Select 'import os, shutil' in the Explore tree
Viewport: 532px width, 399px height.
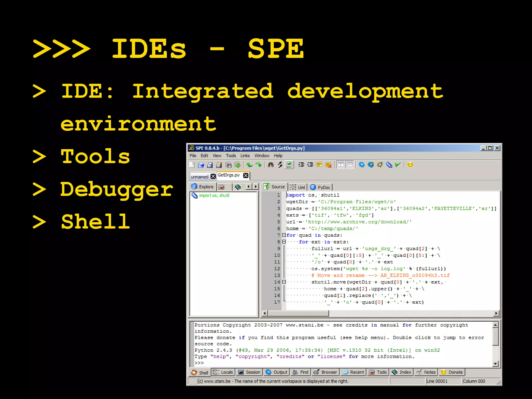[x=214, y=195]
